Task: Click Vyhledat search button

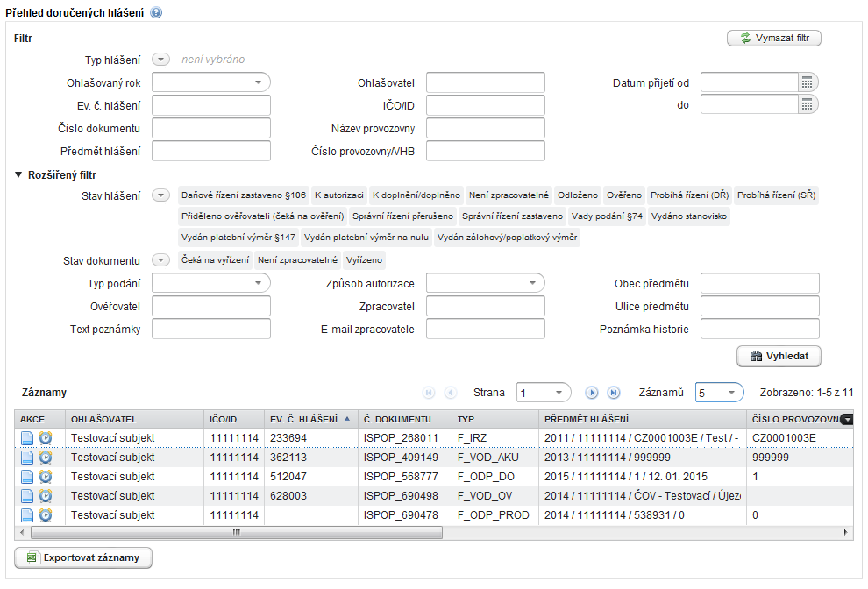Action: pos(779,356)
